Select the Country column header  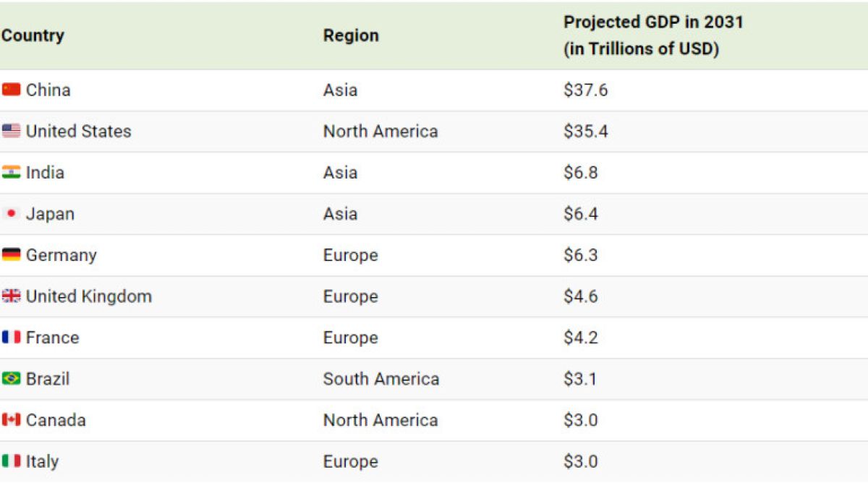[x=33, y=35]
